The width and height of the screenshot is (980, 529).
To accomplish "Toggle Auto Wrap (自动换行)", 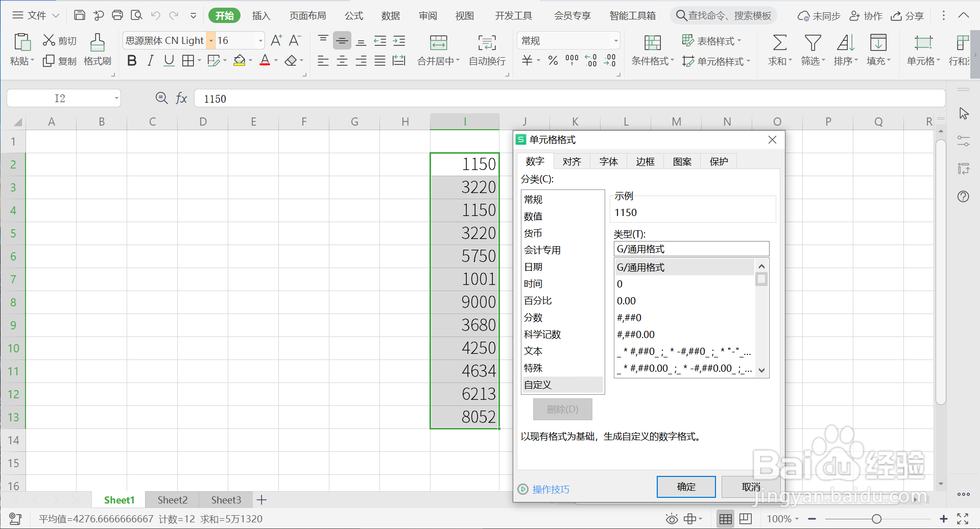I will pos(487,50).
